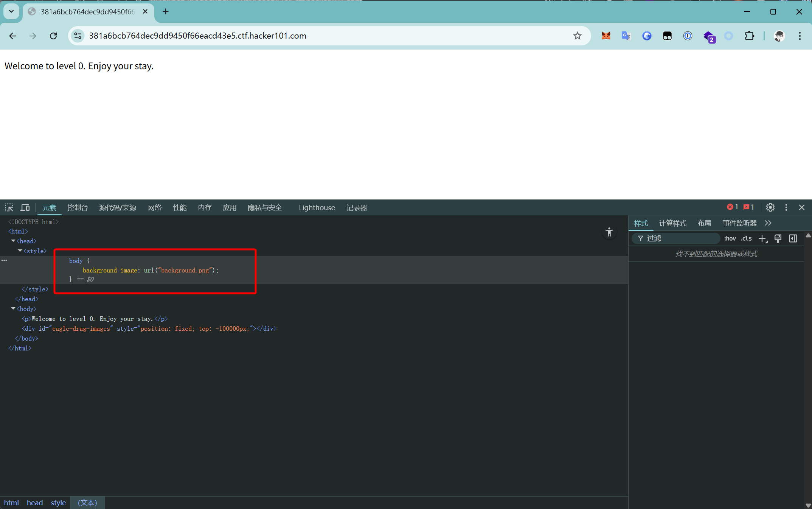Click the html breadcrumb
The width and height of the screenshot is (812, 509).
coord(11,503)
